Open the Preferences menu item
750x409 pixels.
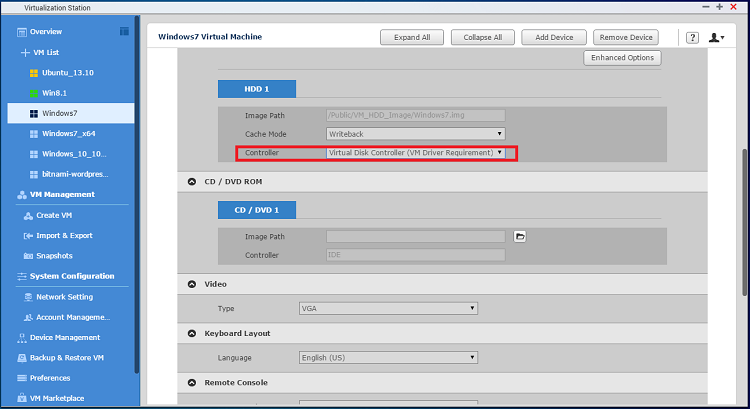(50, 378)
